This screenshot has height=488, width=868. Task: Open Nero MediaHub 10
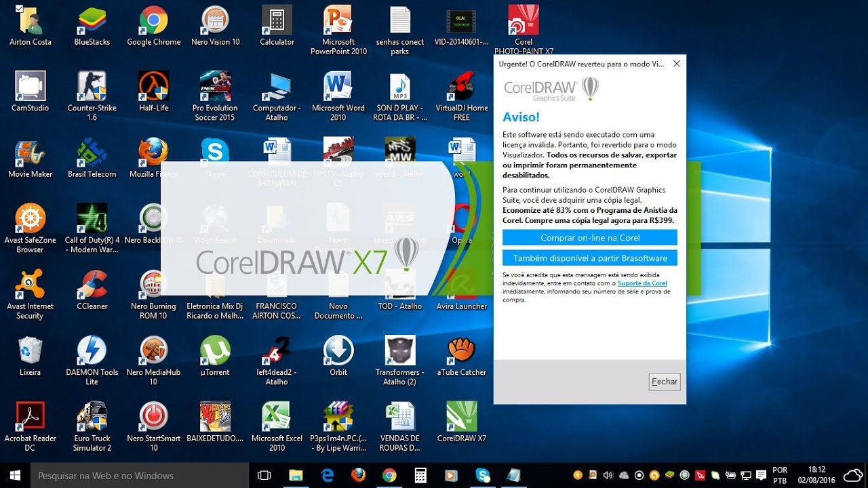pos(153,361)
